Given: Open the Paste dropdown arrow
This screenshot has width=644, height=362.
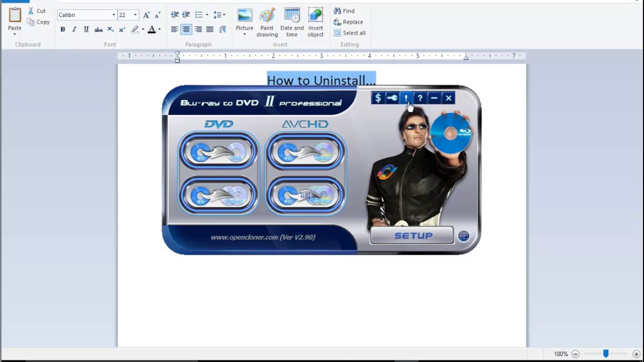Looking at the screenshot, I should [x=15, y=34].
